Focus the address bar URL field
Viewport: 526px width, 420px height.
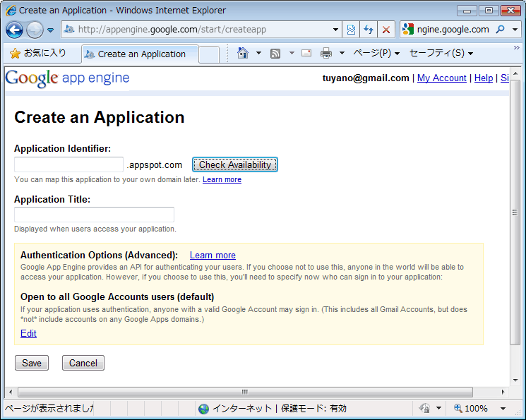203,30
